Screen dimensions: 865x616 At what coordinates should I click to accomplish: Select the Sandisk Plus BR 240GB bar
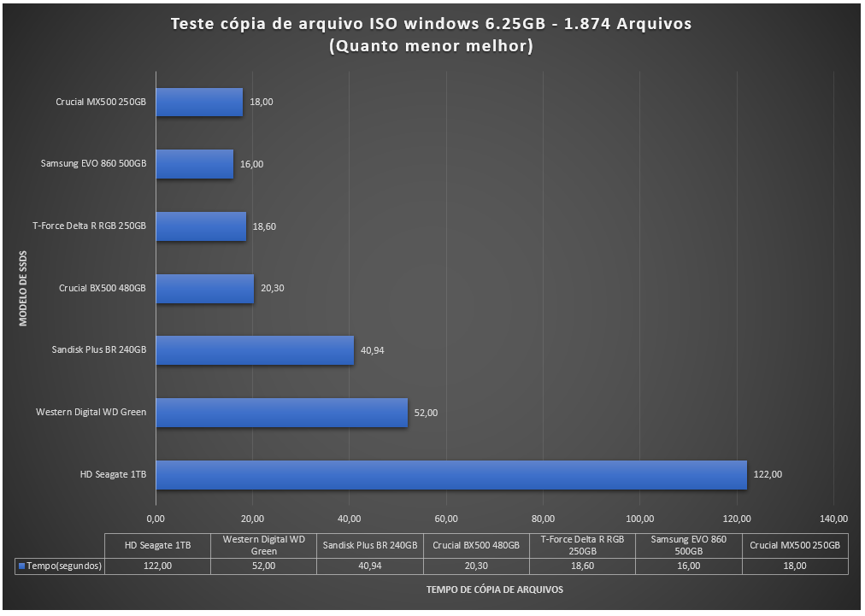click(255, 350)
